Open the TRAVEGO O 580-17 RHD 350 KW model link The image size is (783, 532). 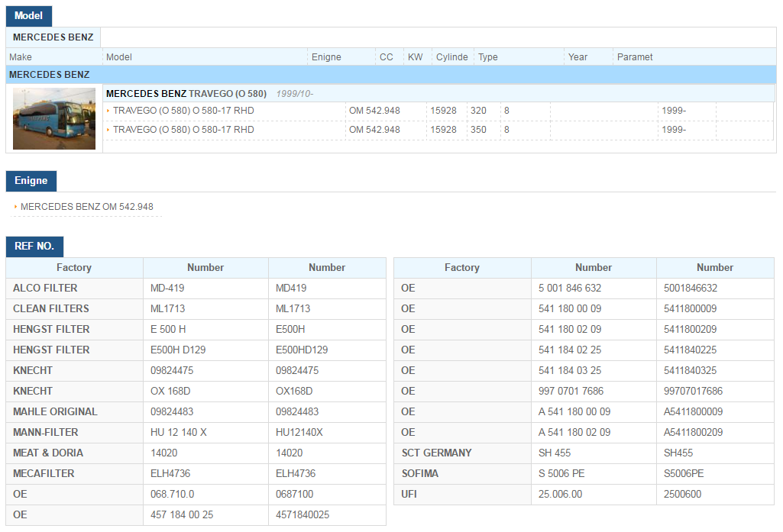click(183, 130)
